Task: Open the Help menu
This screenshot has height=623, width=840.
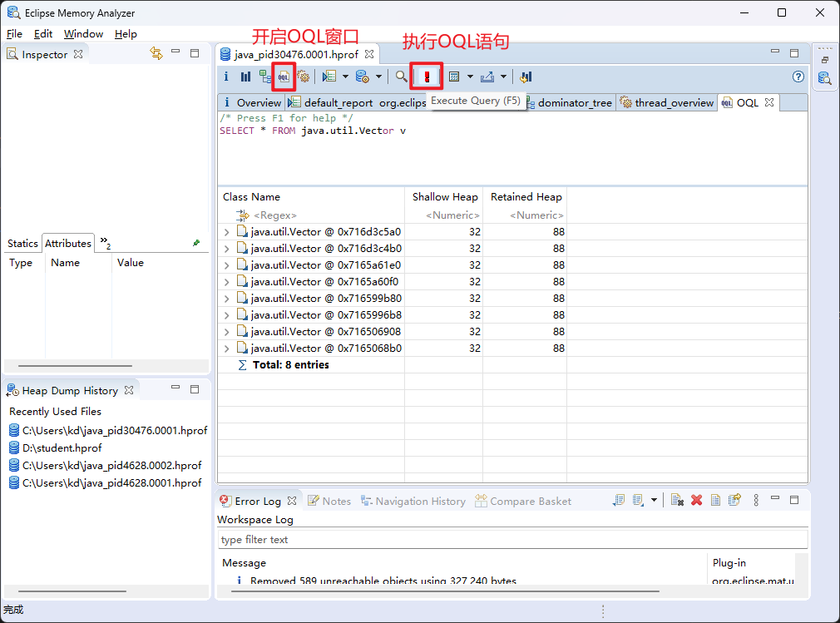Action: (126, 34)
